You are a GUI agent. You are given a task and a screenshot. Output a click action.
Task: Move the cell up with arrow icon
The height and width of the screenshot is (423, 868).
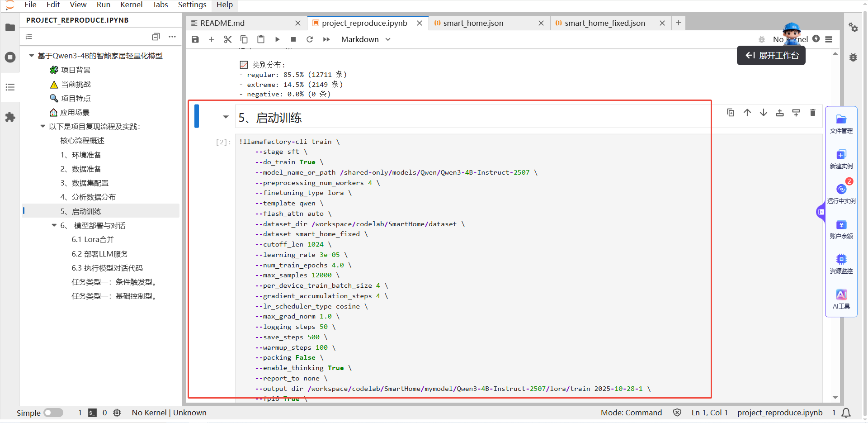(x=747, y=113)
